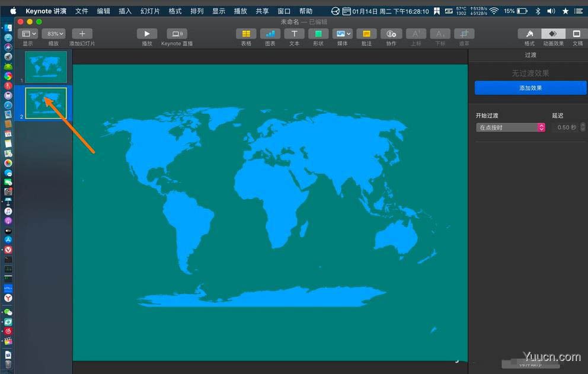Open the 显示 menu in the menu bar

[x=218, y=11]
